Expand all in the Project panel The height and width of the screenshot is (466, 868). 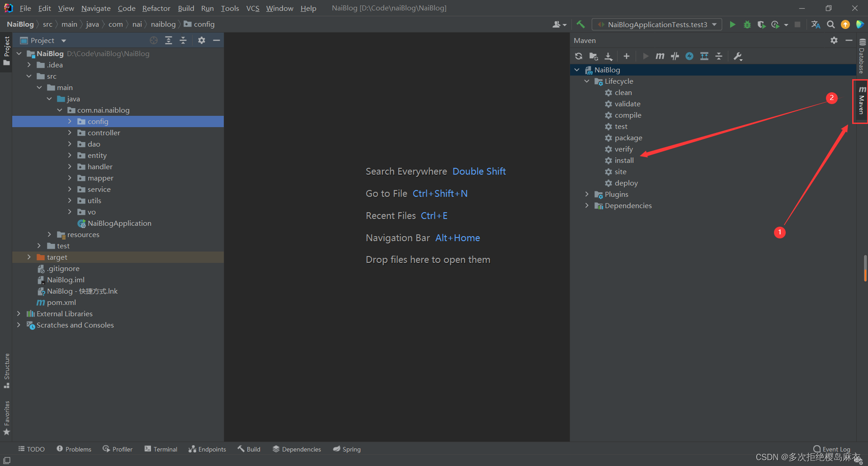(169, 40)
